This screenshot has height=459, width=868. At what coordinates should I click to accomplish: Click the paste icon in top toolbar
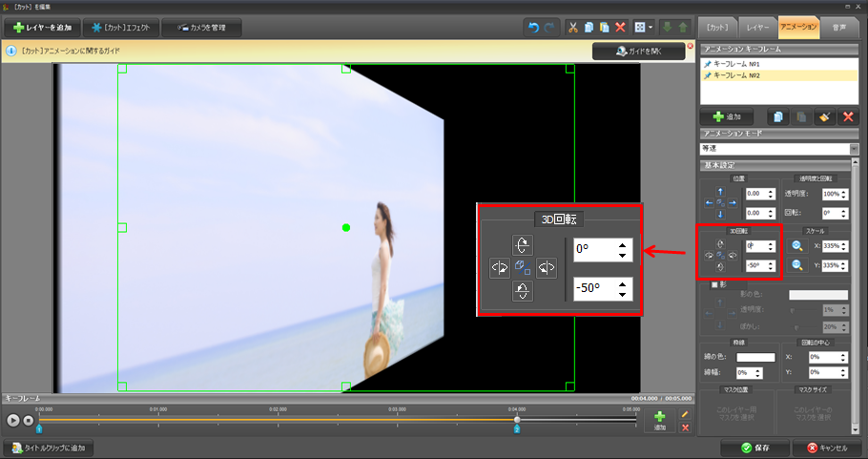tap(605, 28)
